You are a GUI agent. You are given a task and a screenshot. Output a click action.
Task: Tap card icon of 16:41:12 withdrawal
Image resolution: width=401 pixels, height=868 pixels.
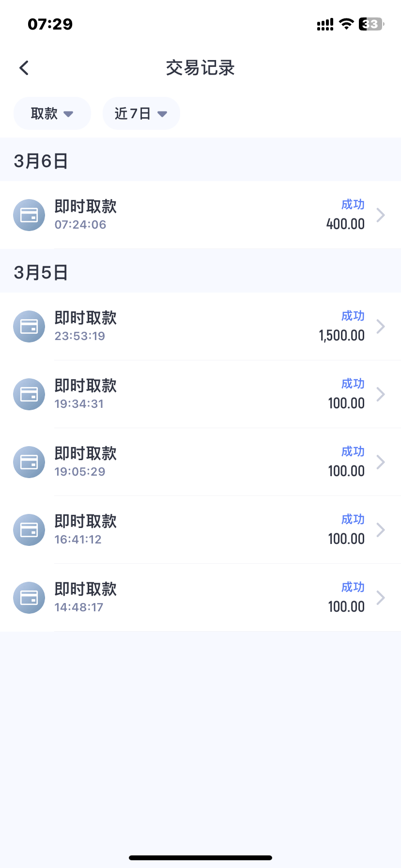tap(29, 530)
